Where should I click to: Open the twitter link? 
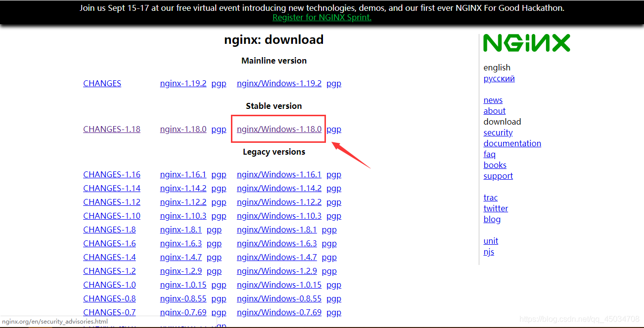[495, 208]
